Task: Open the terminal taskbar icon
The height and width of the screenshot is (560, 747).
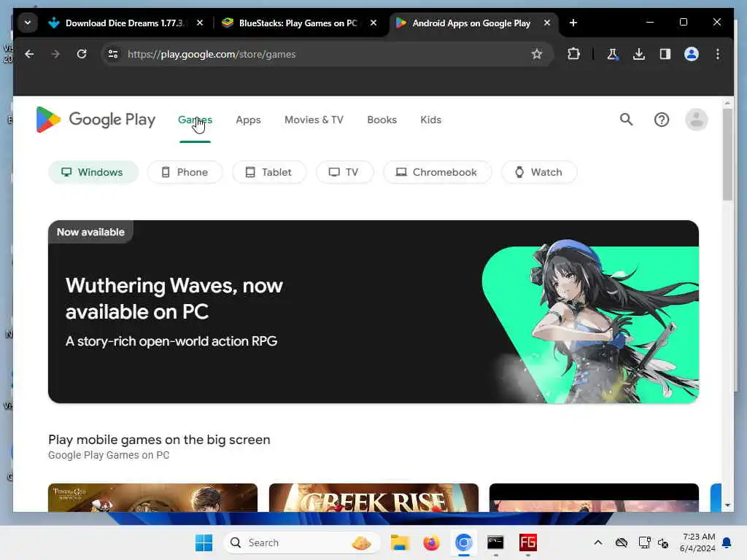Action: click(x=495, y=542)
